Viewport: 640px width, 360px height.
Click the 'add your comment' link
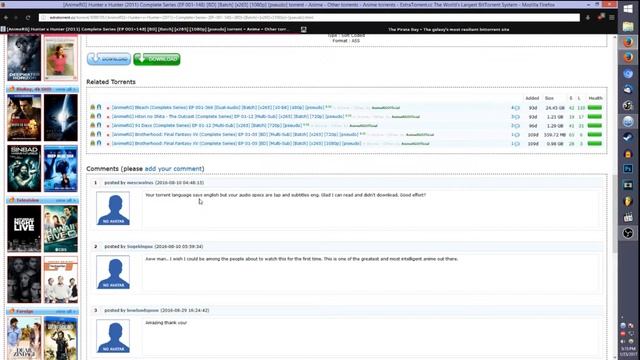(173, 169)
